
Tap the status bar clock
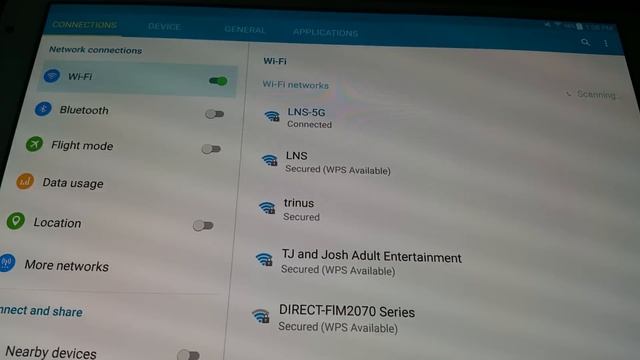599,27
